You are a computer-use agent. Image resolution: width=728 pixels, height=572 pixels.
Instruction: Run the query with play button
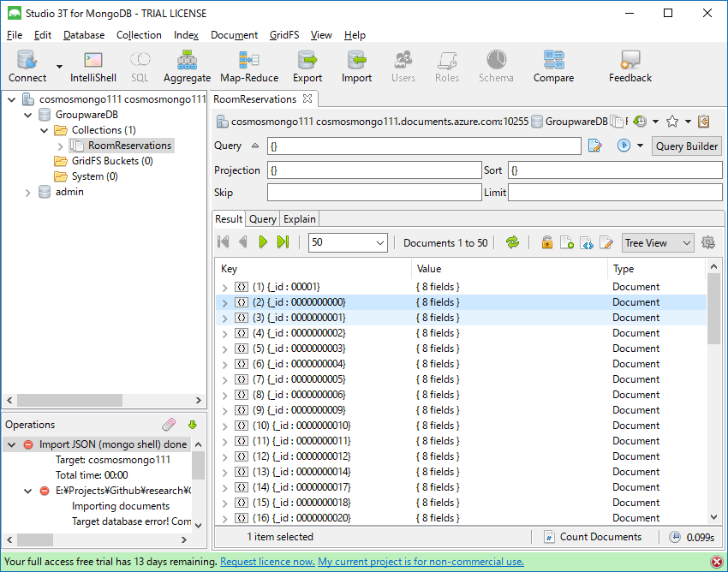[x=624, y=146]
